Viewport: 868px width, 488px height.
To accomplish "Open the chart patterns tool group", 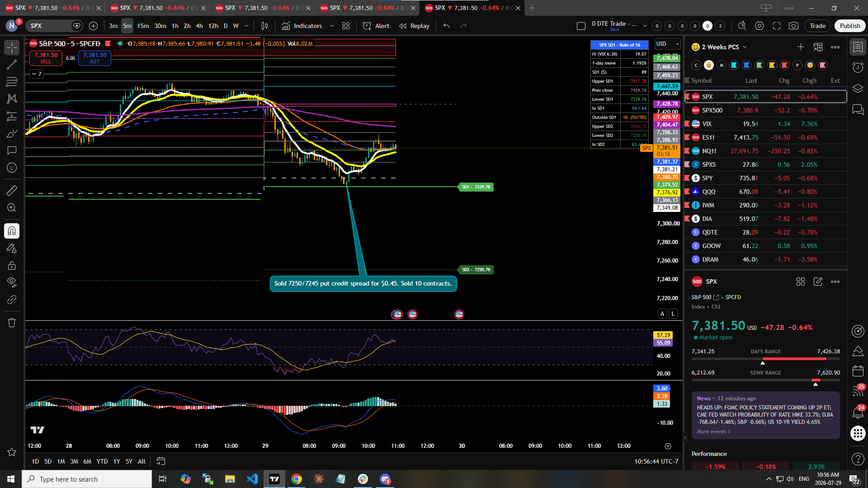I will (x=12, y=99).
